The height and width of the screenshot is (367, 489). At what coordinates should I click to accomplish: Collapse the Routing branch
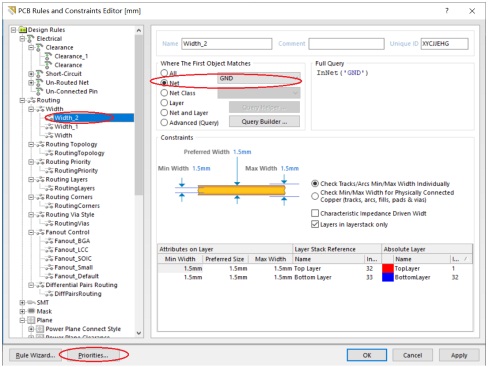tap(22, 100)
